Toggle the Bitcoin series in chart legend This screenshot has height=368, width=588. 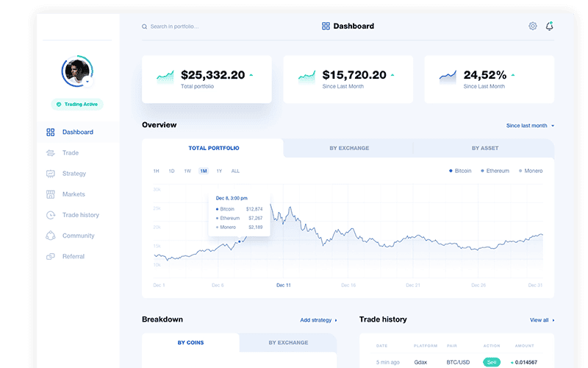tap(460, 171)
